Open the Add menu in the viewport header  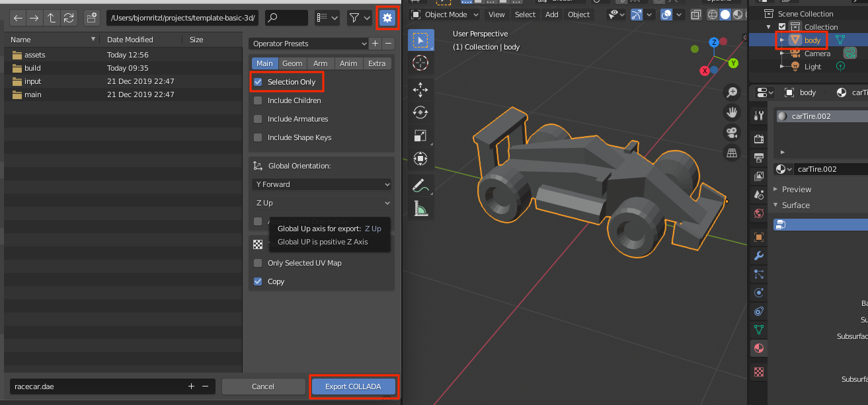[551, 14]
